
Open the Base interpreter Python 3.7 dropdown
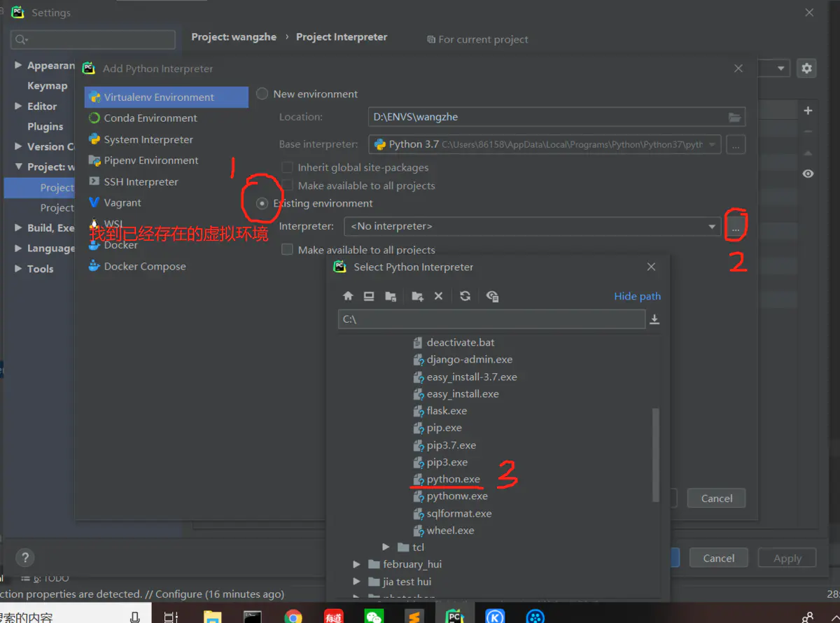pyautogui.click(x=545, y=144)
